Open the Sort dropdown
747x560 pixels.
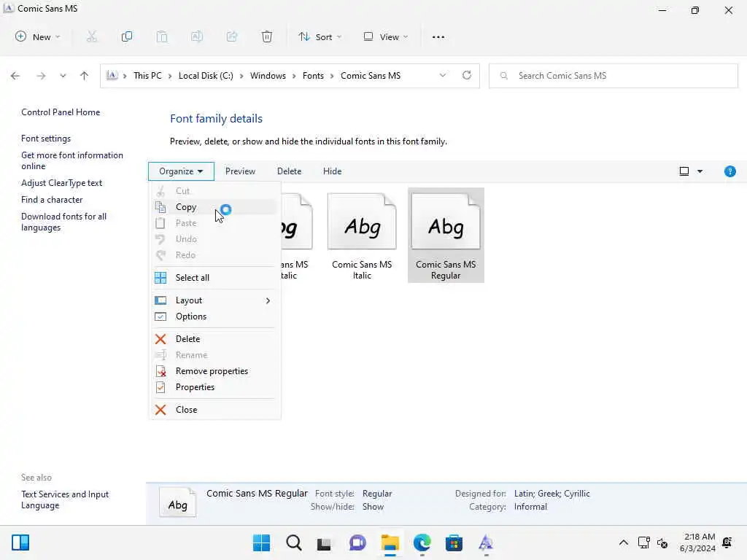pos(320,36)
